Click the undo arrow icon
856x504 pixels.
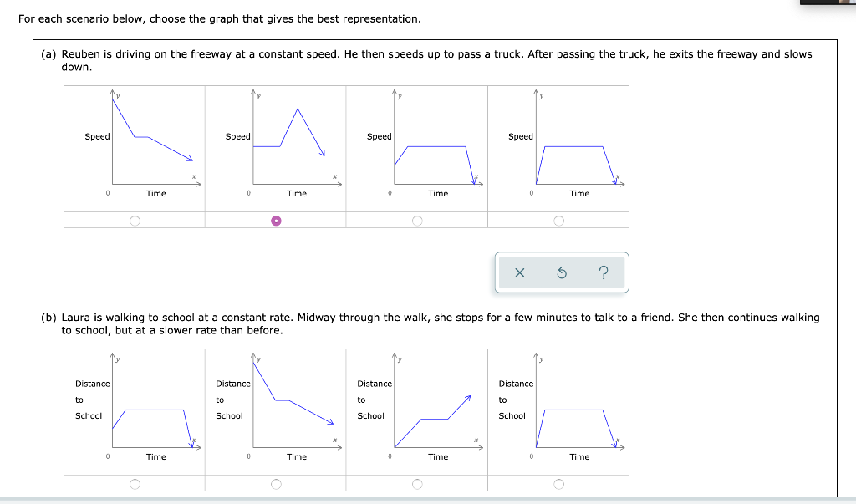point(560,273)
